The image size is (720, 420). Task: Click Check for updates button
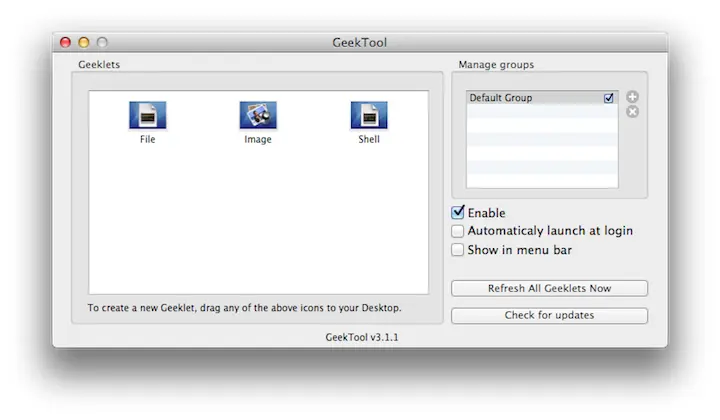(x=549, y=315)
